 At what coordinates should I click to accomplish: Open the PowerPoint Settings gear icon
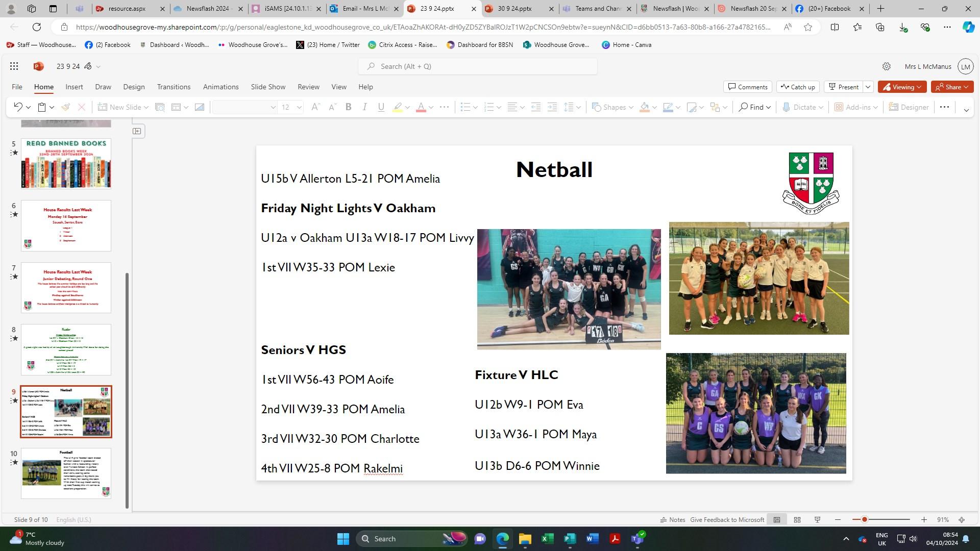(x=887, y=66)
